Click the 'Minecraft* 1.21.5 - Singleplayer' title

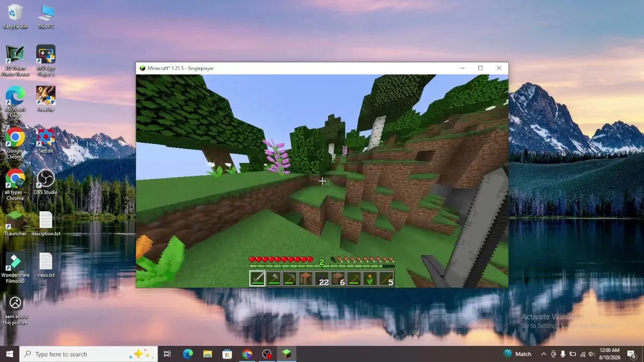(x=181, y=68)
